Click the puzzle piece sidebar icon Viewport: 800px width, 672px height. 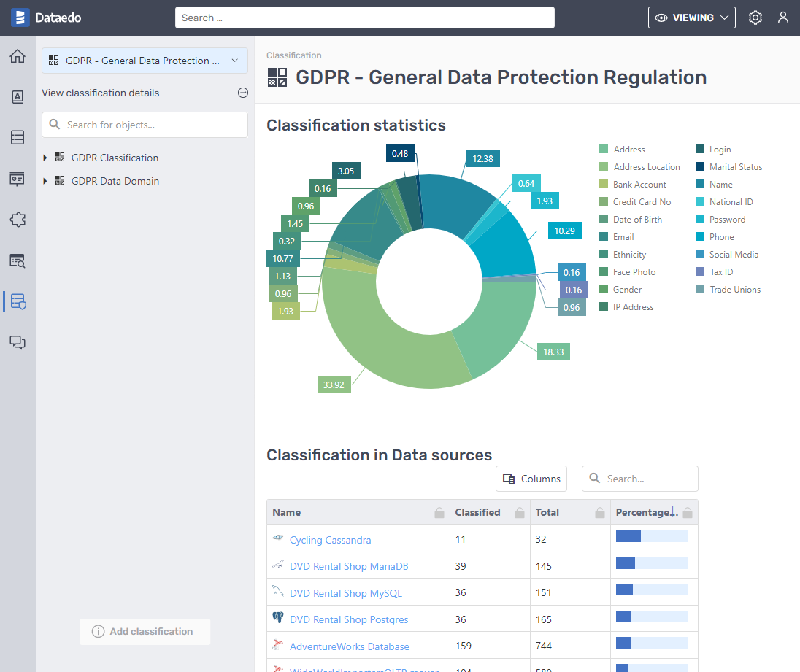pos(18,219)
